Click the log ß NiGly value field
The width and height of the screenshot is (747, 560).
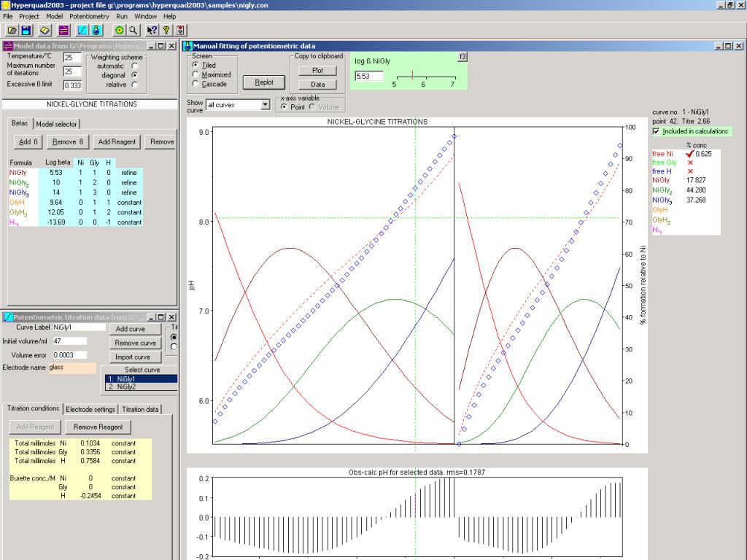[x=368, y=76]
